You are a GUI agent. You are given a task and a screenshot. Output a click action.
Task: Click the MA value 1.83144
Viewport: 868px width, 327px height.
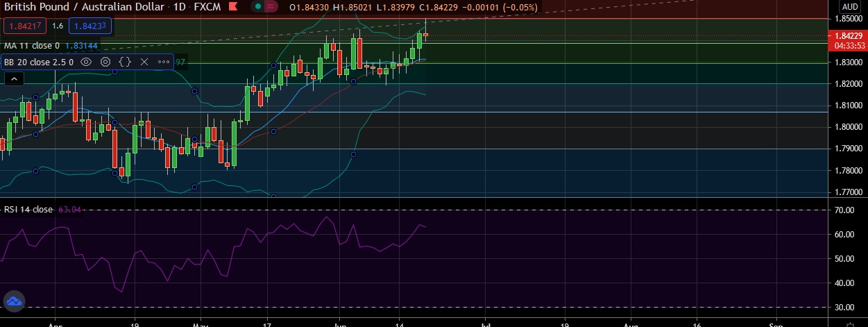click(81, 45)
